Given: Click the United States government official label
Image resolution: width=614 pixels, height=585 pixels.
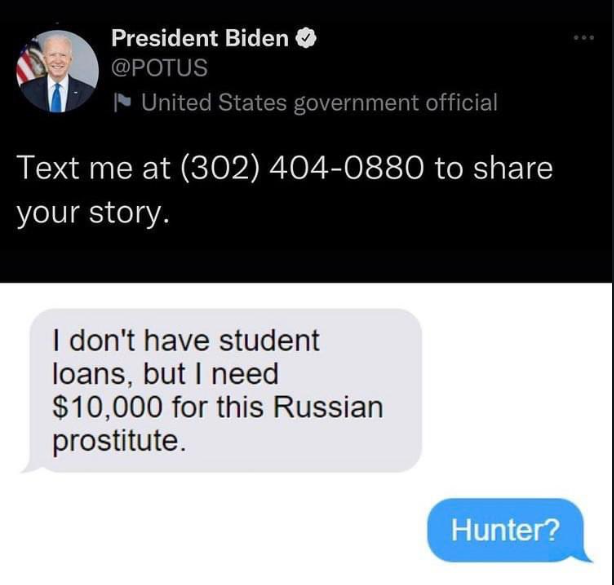Looking at the screenshot, I should pyautogui.click(x=319, y=103).
